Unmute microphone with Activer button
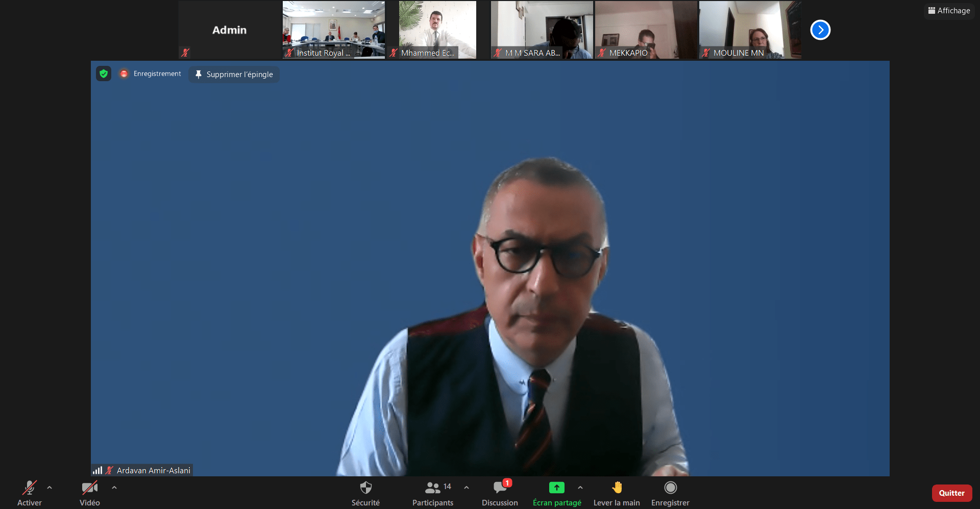This screenshot has width=980, height=509. (30, 493)
